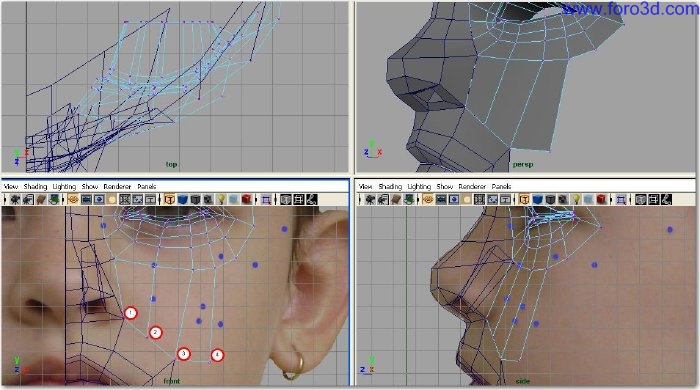
Task: Toggle the Film Gate icon in side panel
Action: coord(441,199)
